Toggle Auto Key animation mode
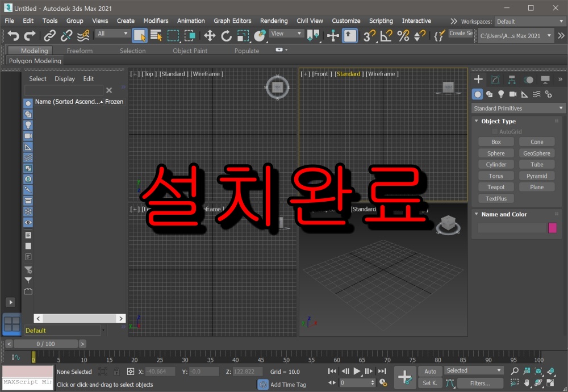The height and width of the screenshot is (392, 568). tap(430, 370)
